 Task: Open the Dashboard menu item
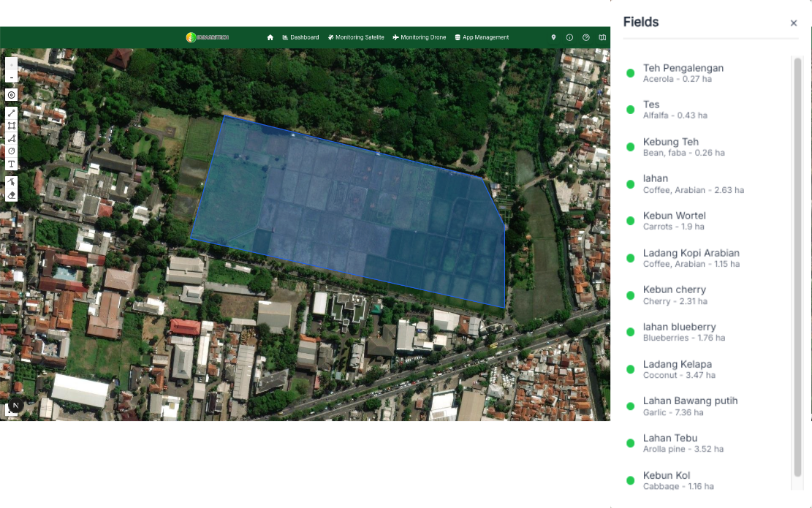click(300, 37)
